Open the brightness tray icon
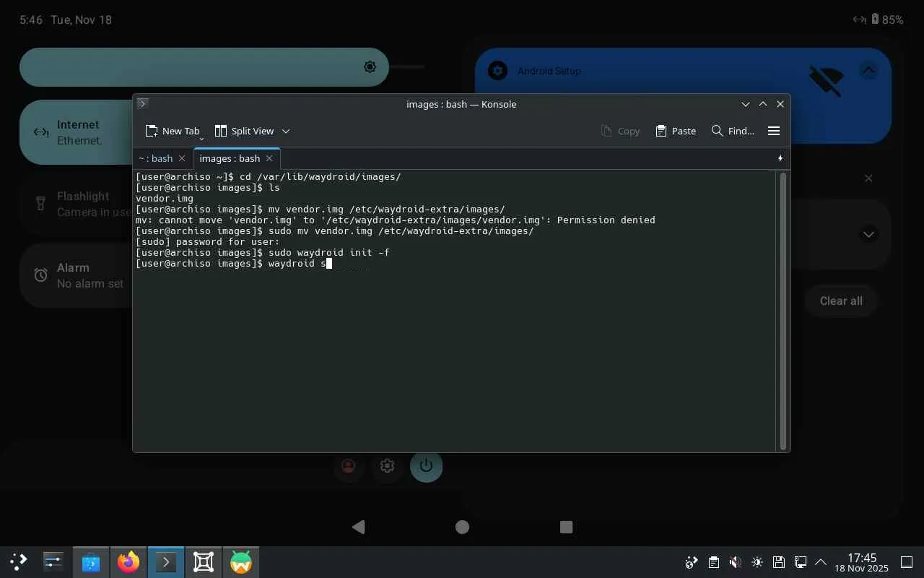 pos(757,562)
